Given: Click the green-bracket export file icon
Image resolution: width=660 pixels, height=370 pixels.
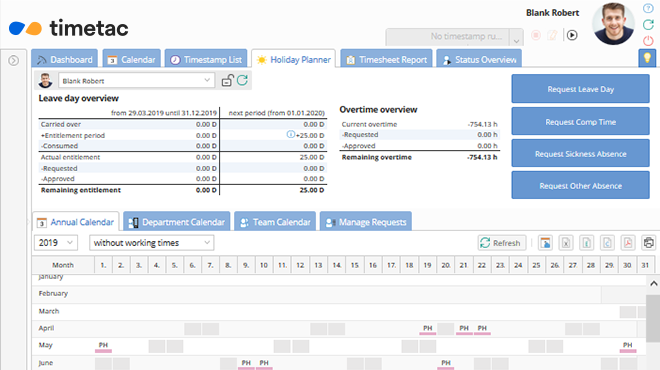Looking at the screenshot, I should pos(586,243).
